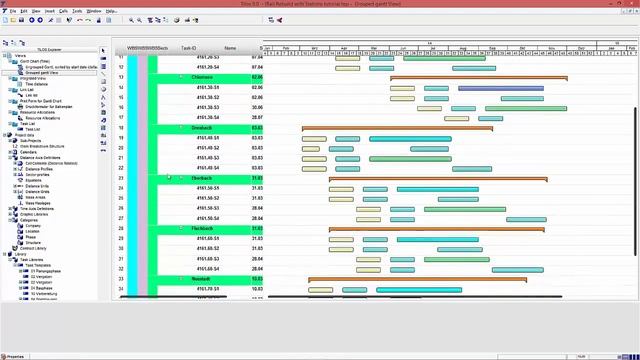
Task: Click the horizontal scrollbar under the Gantt timeline
Action: (x=415, y=297)
